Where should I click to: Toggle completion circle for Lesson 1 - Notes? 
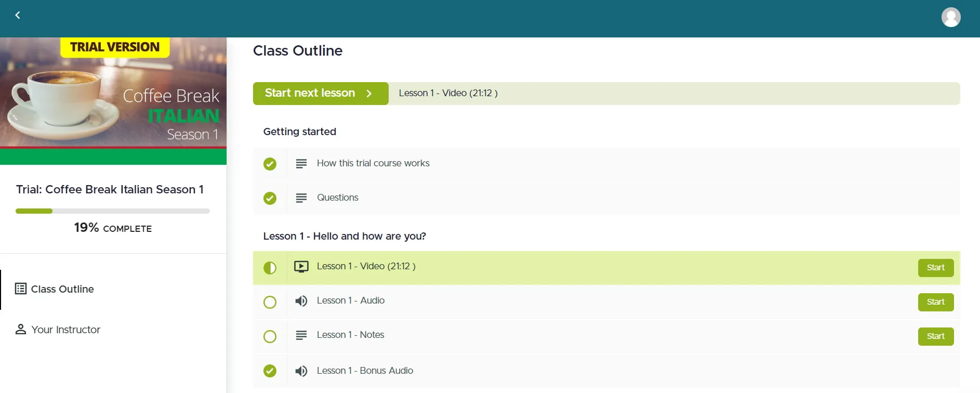click(270, 336)
